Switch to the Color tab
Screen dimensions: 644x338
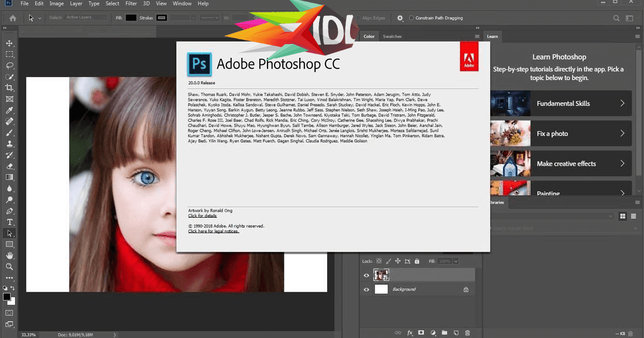coord(369,36)
